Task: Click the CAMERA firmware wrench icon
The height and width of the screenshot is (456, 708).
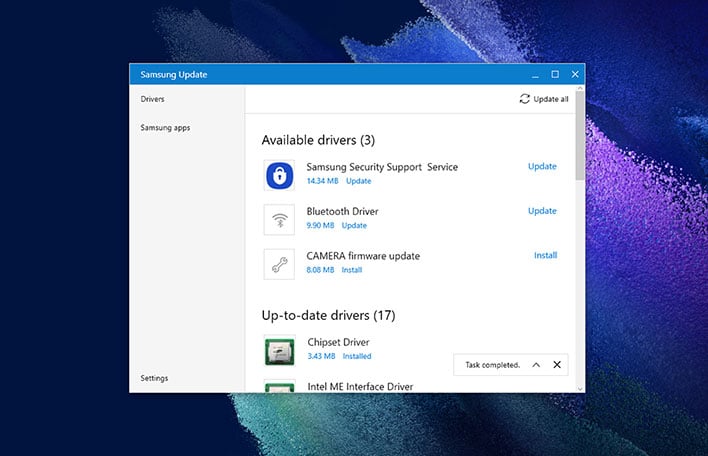Action: (x=279, y=264)
